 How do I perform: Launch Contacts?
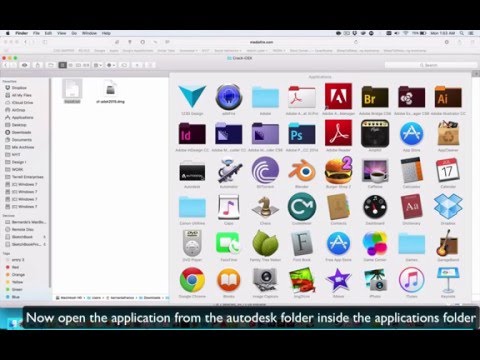point(338,207)
